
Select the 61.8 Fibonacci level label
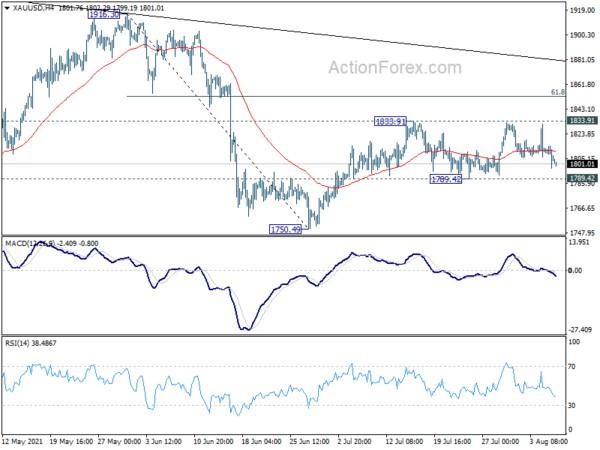pos(558,91)
